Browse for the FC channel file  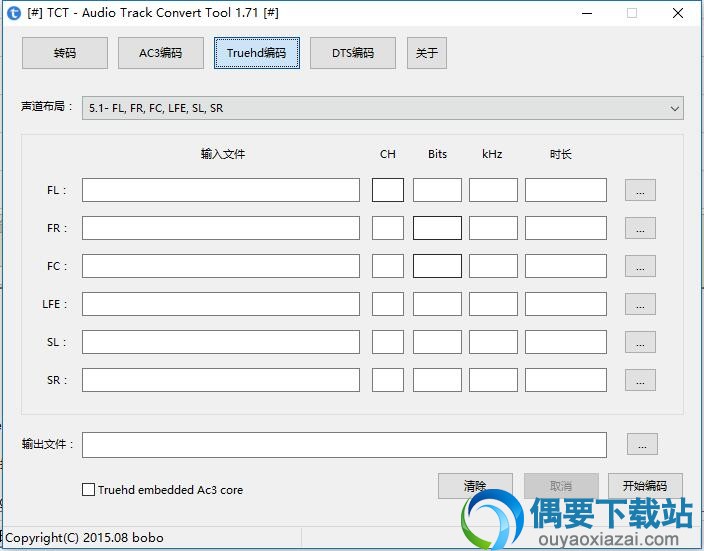tap(640, 266)
